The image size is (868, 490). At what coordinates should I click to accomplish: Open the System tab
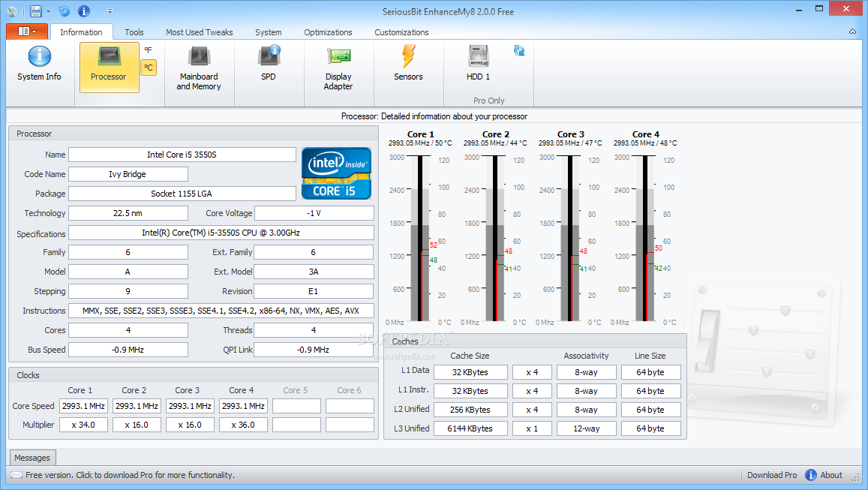pos(269,32)
